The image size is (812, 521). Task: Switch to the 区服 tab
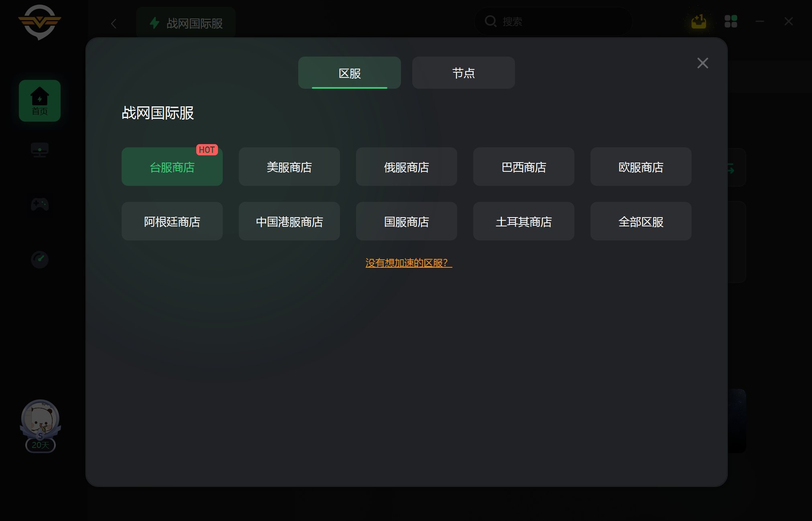pos(350,73)
